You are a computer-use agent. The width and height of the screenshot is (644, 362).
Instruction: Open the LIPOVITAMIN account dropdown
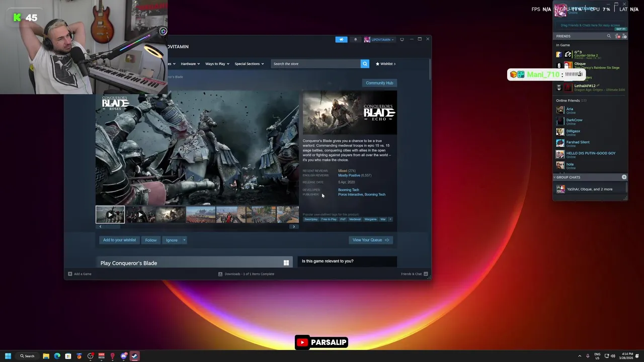[x=379, y=39]
